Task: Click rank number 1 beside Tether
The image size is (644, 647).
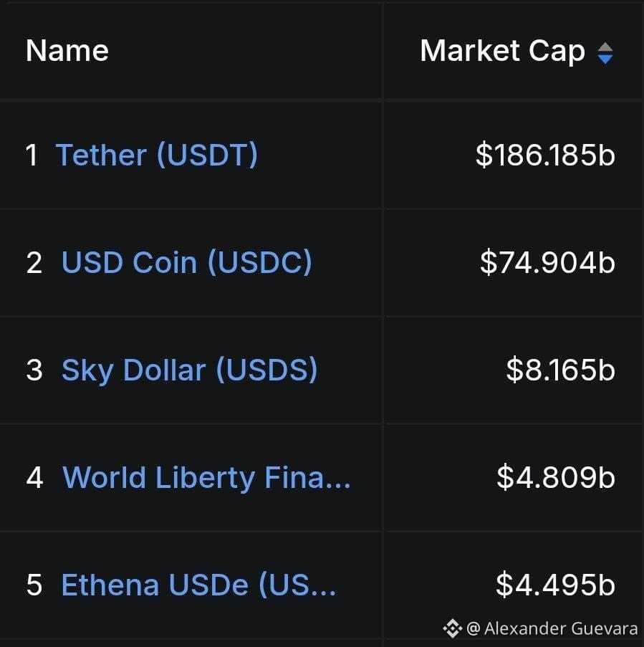Action: tap(32, 155)
